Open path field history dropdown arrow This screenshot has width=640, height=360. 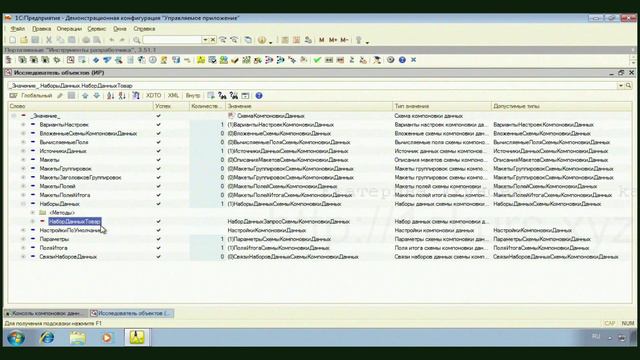(x=621, y=86)
